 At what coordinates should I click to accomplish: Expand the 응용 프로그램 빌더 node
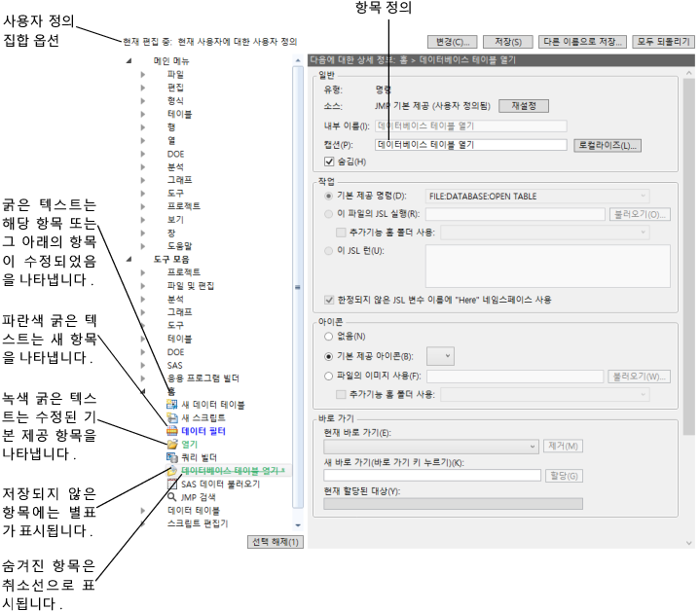pos(143,378)
